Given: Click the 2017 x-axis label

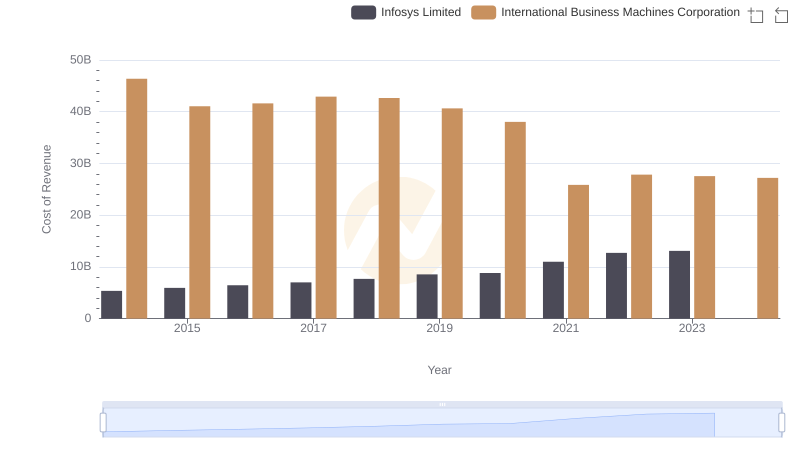Looking at the screenshot, I should [x=313, y=328].
